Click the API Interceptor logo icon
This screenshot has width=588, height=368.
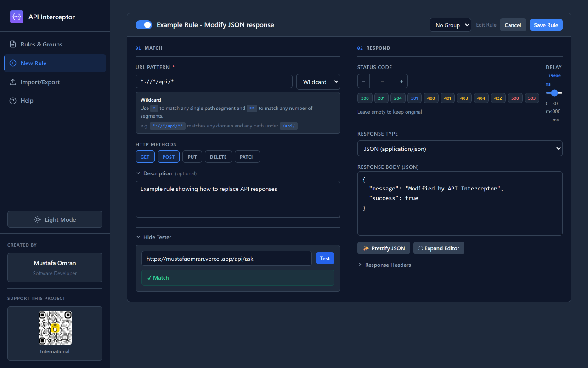tap(17, 17)
